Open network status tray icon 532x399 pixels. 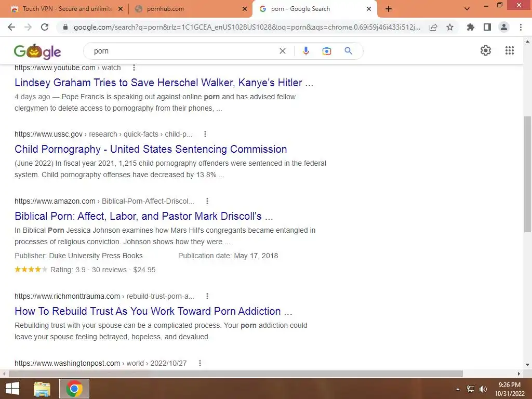click(x=471, y=389)
